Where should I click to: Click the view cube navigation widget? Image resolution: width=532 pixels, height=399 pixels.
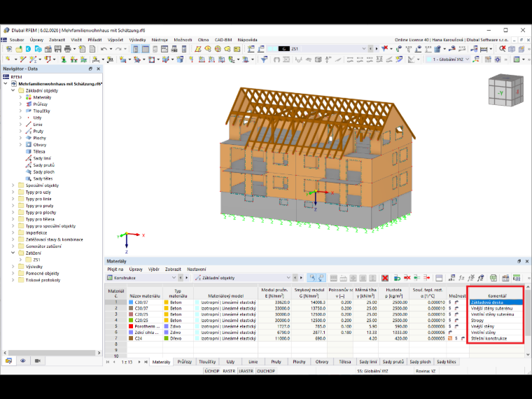click(x=505, y=90)
